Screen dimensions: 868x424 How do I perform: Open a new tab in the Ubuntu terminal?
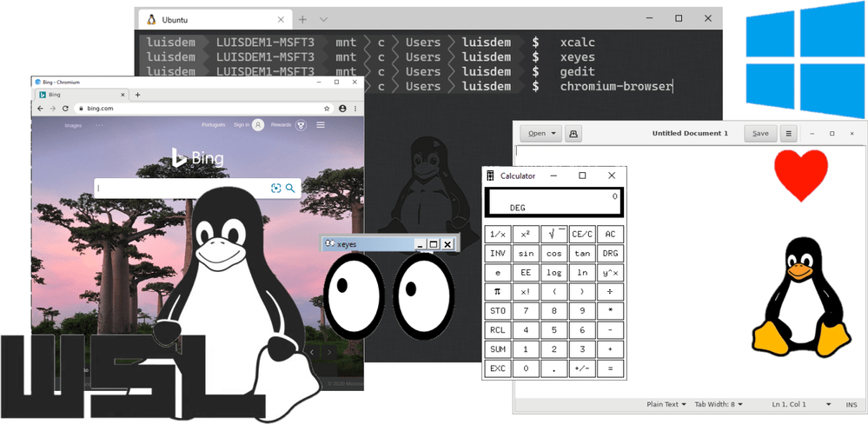click(302, 19)
